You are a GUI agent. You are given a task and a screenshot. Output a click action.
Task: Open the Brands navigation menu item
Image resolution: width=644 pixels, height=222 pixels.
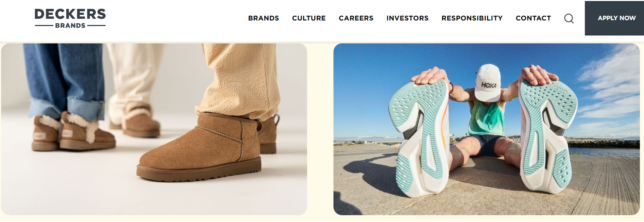[x=263, y=18]
